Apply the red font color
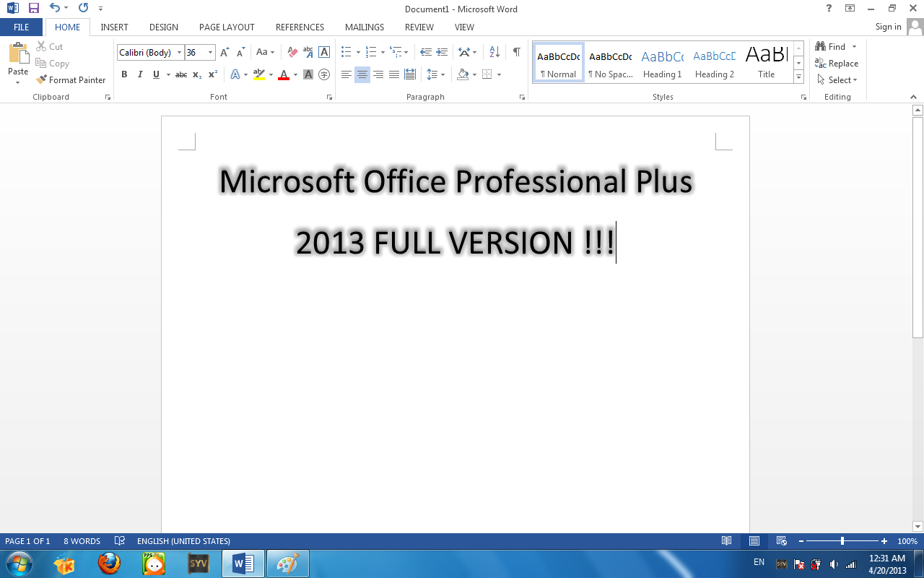Screen dimensions: 924x578 pos(284,74)
